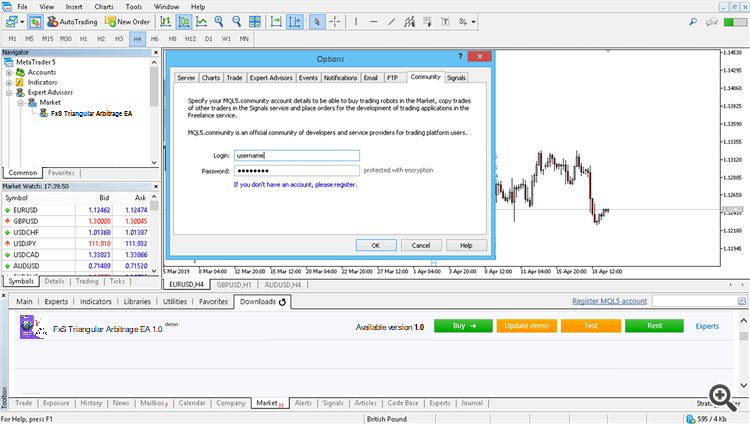Select the Text label tool
The image size is (750, 424).
tap(445, 22)
